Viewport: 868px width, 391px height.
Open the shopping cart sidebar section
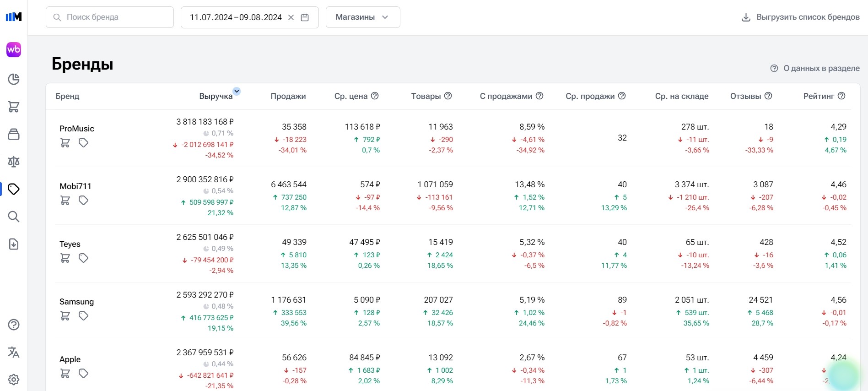tap(14, 107)
